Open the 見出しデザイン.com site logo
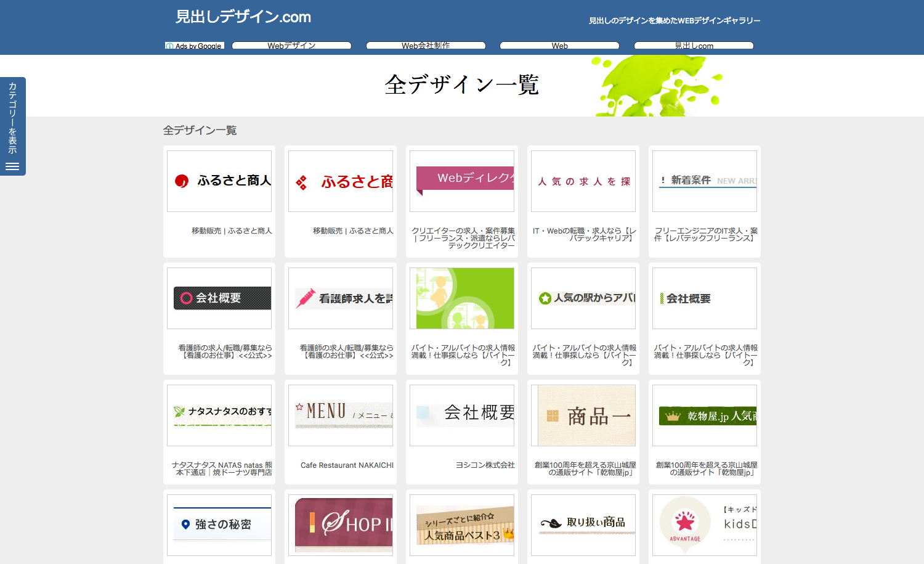 (243, 17)
